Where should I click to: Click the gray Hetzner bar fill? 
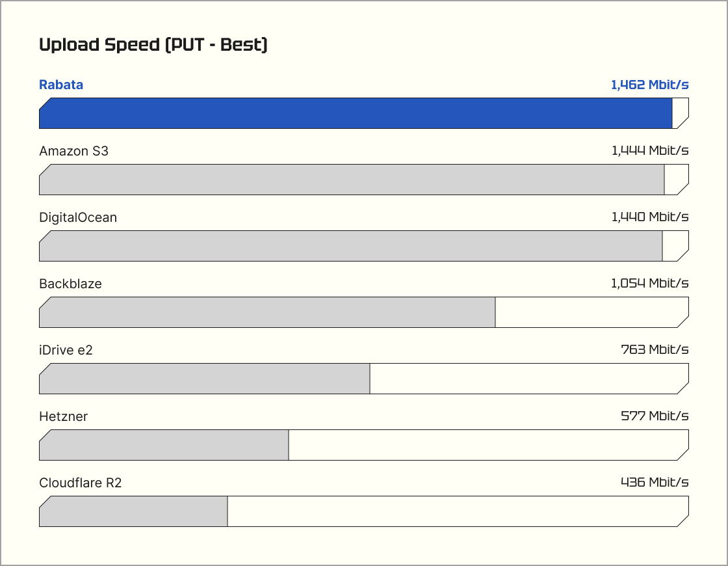tap(164, 445)
